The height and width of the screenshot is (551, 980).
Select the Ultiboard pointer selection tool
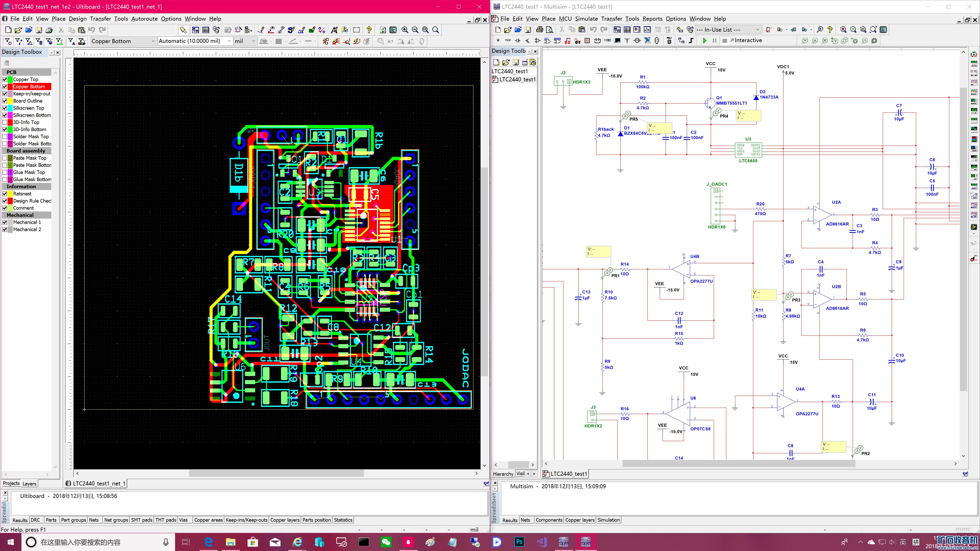click(x=183, y=30)
